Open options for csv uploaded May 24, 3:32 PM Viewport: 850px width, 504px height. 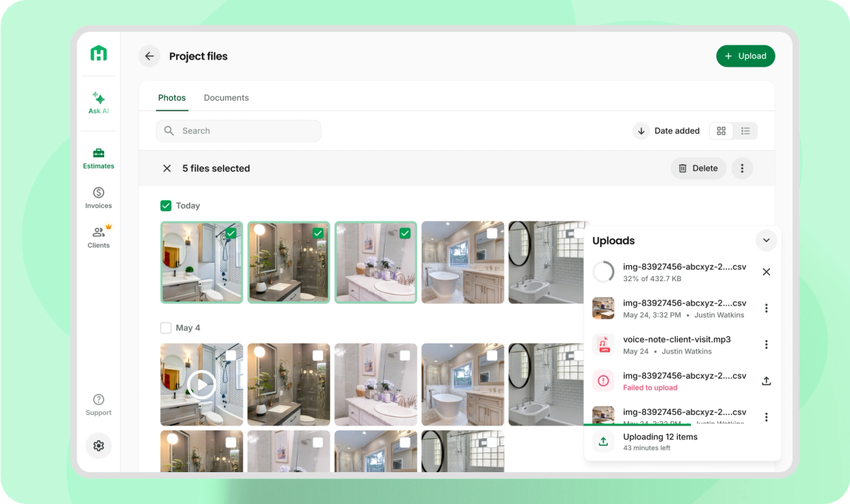(x=766, y=308)
